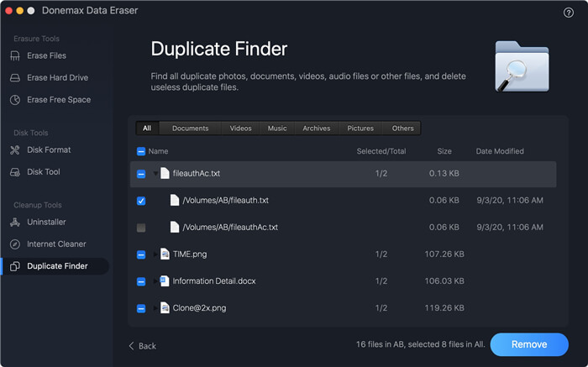Click the Back chevron arrow icon
This screenshot has height=367, width=588.
tap(131, 346)
